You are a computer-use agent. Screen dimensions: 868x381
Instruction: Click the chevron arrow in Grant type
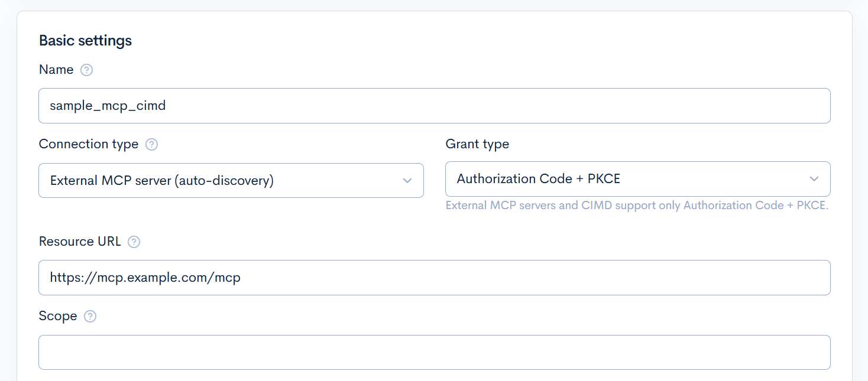814,179
